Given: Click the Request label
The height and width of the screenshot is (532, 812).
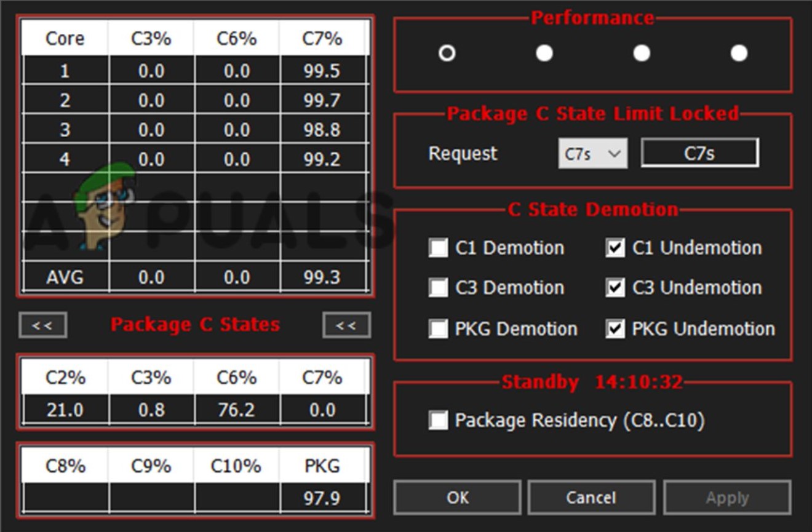Looking at the screenshot, I should [463, 153].
